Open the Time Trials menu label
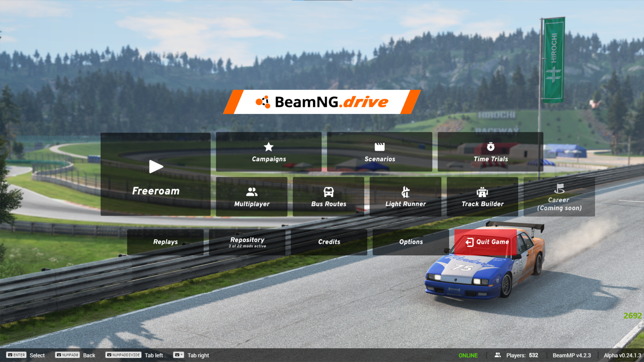Viewport: 644px width, 362px height. coord(491,159)
